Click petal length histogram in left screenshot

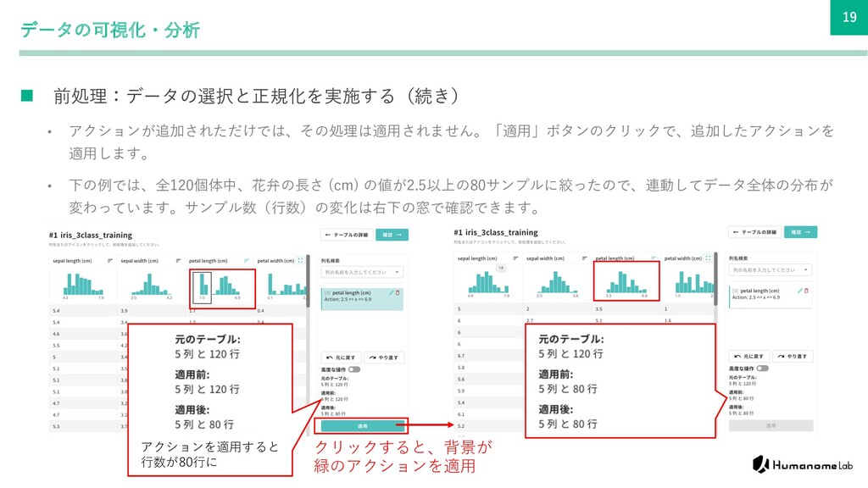[220, 285]
